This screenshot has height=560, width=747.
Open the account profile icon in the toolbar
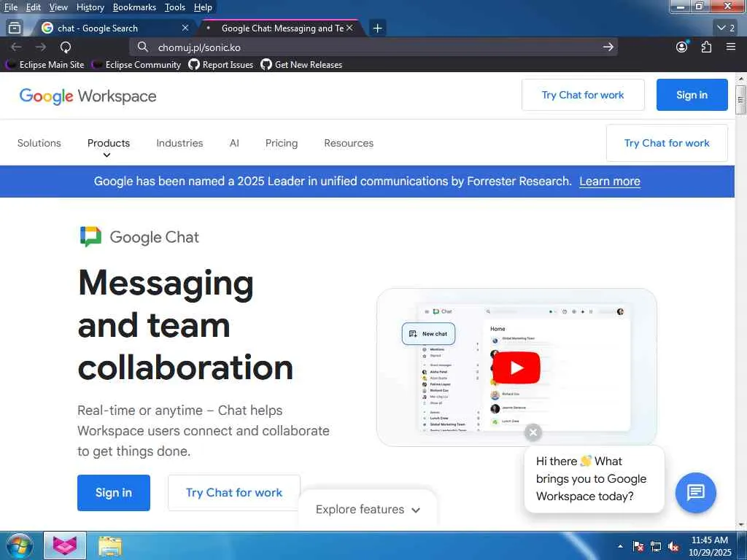coord(682,47)
